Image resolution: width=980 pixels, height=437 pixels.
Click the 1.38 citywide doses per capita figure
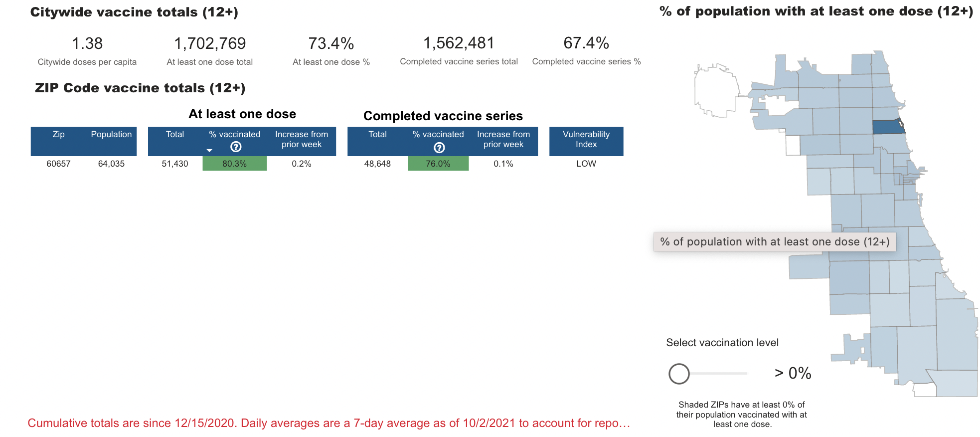(87, 44)
